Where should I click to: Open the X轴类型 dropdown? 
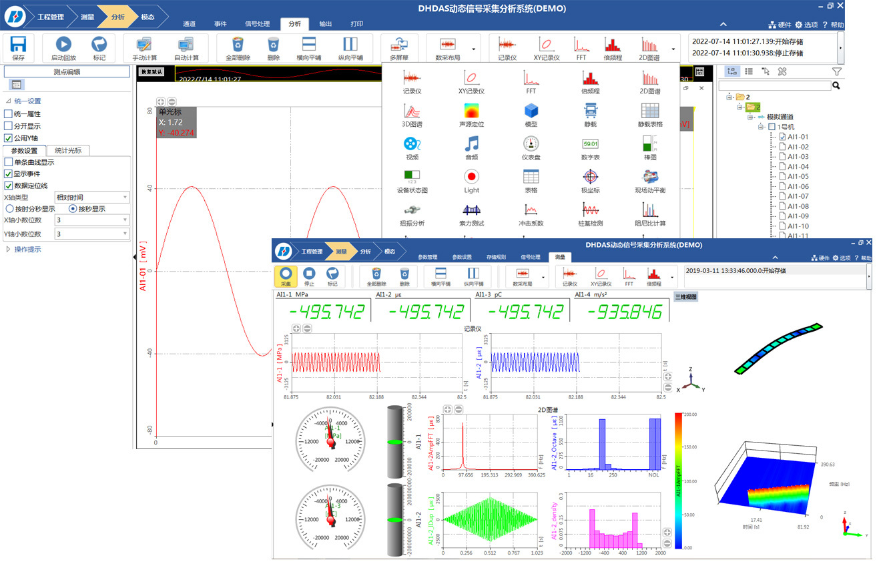point(92,198)
